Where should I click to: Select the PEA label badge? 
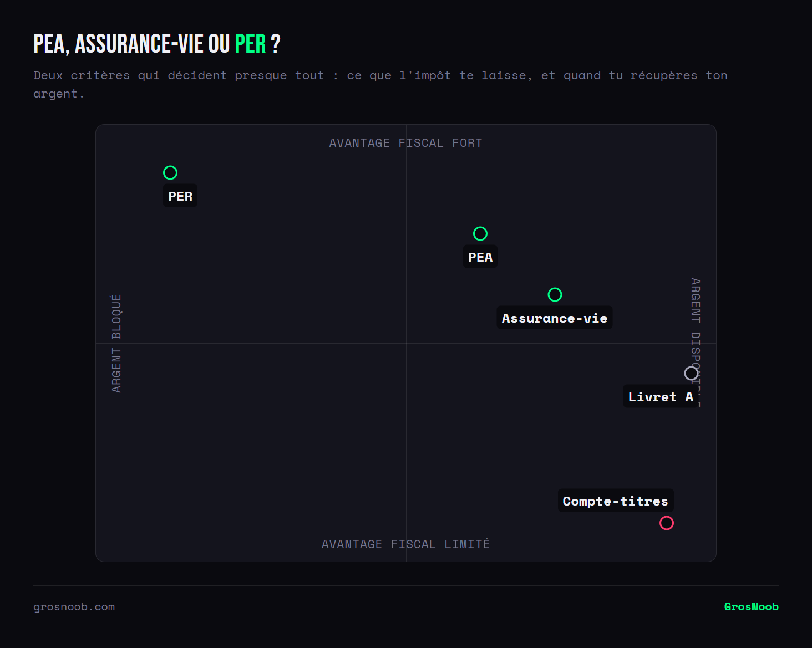coord(480,257)
